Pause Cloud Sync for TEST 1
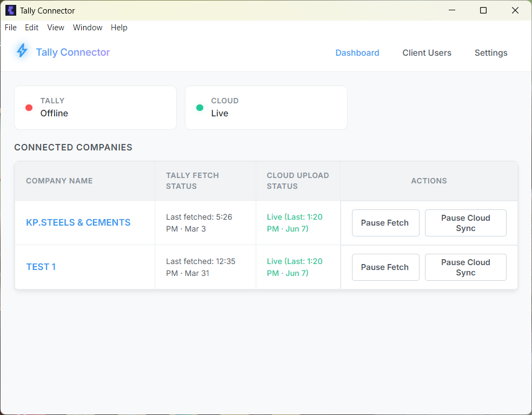532x415 pixels. [x=465, y=267]
